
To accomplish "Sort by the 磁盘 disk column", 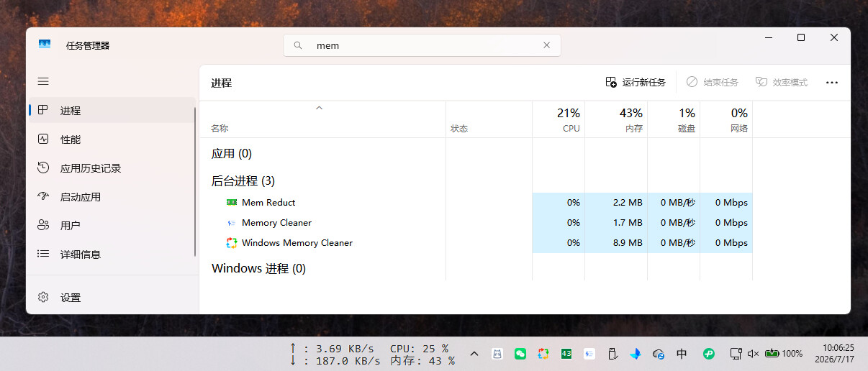I will click(x=674, y=119).
